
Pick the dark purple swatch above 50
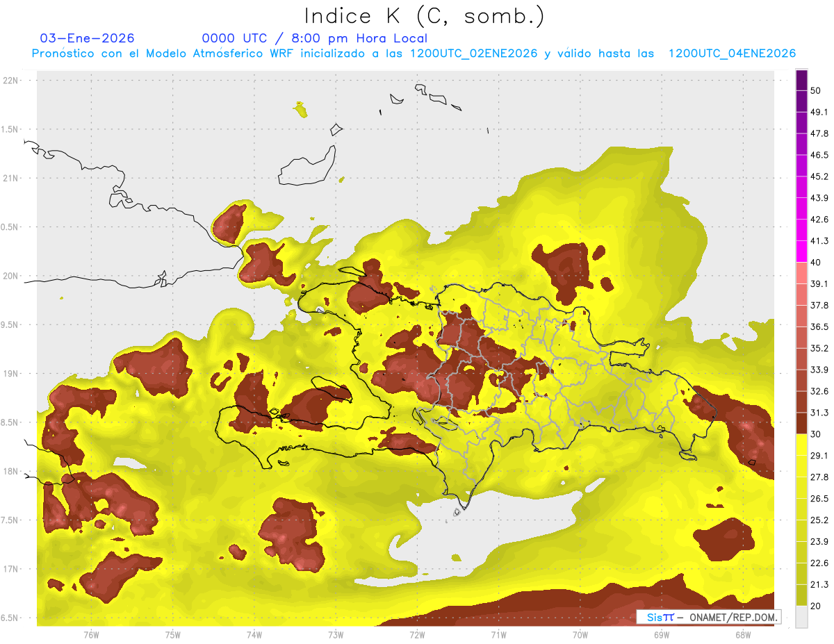pyautogui.click(x=801, y=80)
